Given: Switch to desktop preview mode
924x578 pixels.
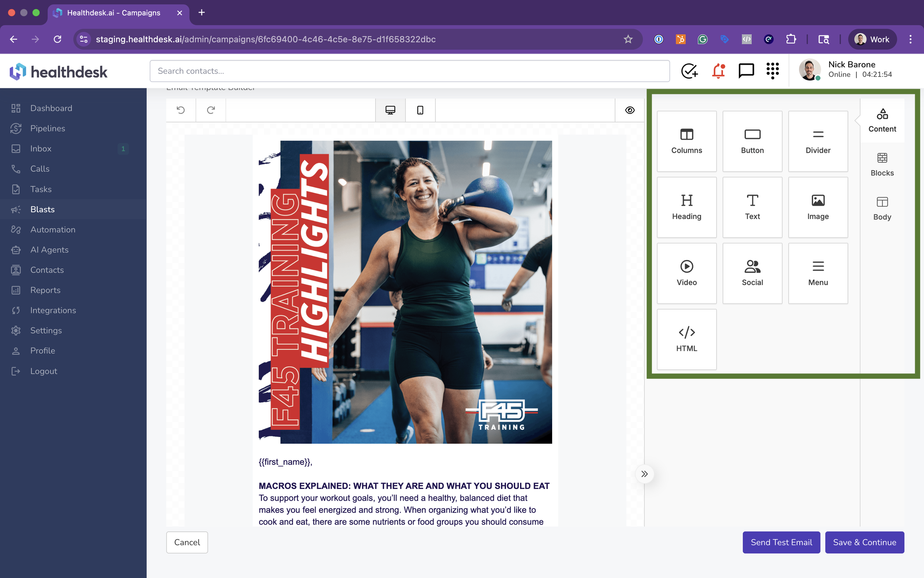Looking at the screenshot, I should pos(390,110).
